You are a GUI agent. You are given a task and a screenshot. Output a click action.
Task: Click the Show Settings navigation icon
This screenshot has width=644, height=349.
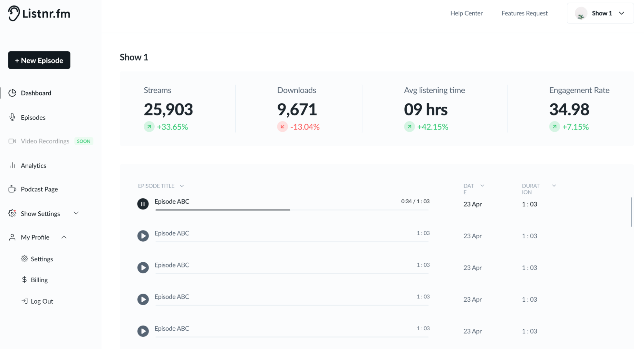click(x=12, y=213)
